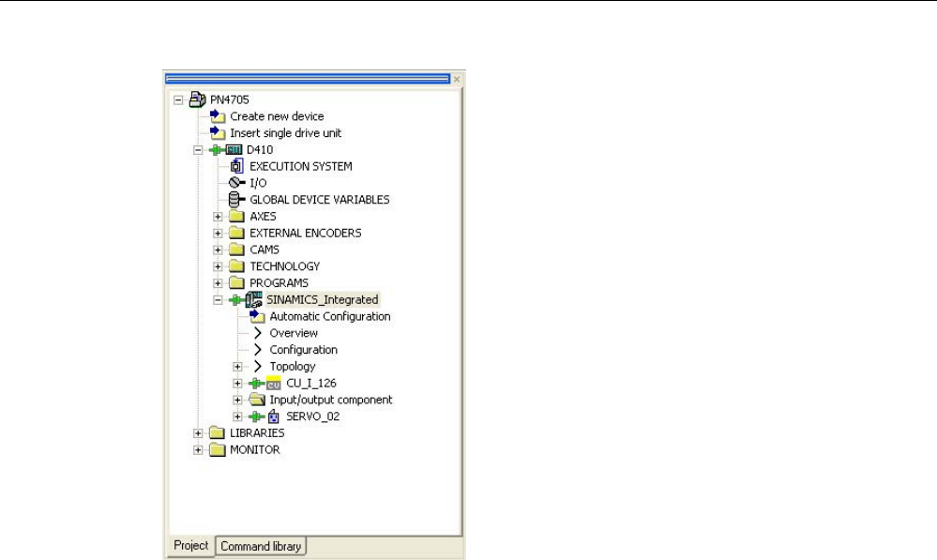
Task: Expand the SERVO_02 node
Action: click(238, 416)
